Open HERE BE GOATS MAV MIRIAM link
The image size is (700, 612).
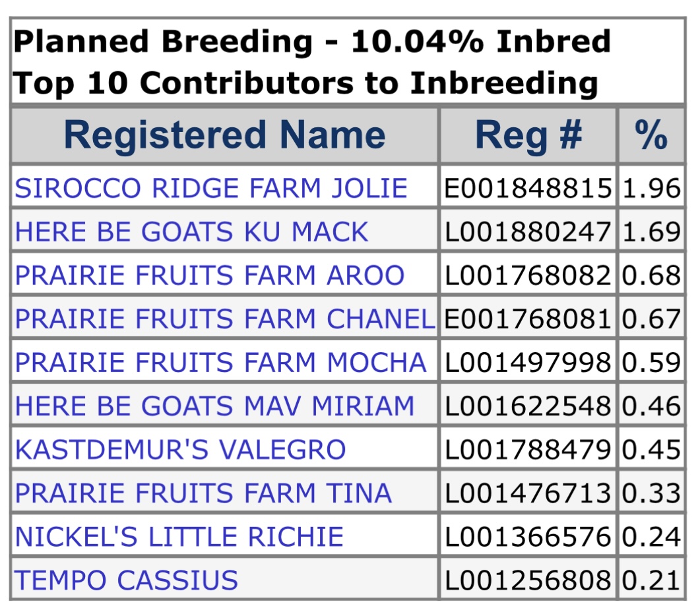click(214, 406)
